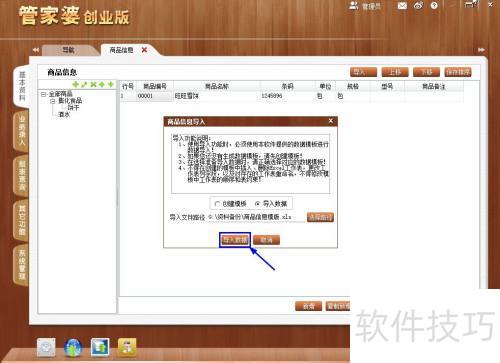Image resolution: width=500 pixels, height=363 pixels.
Task: Switch to the 导航 tab
Action: pos(69,50)
